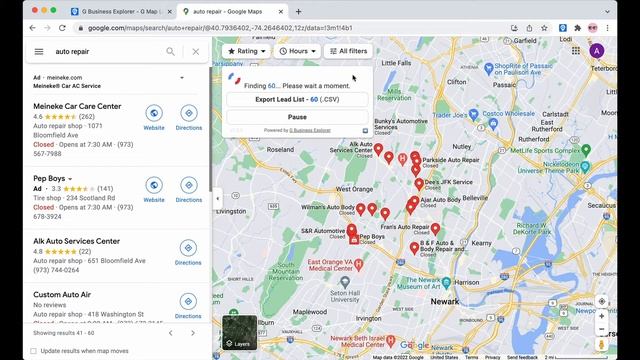640x360 pixels.
Task: Clear the auto repair search
Action: pos(196,51)
